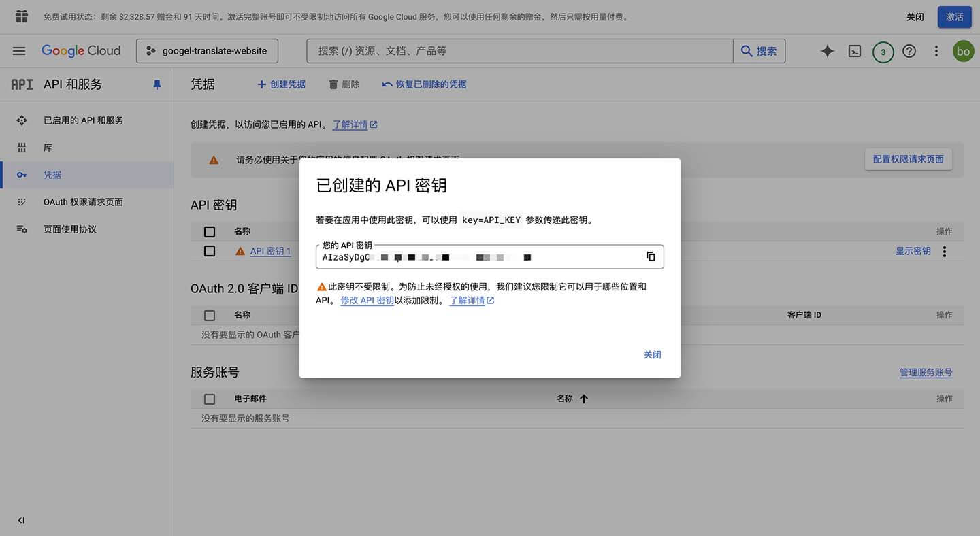
Task: Click 创建凭据 button
Action: pyautogui.click(x=281, y=84)
